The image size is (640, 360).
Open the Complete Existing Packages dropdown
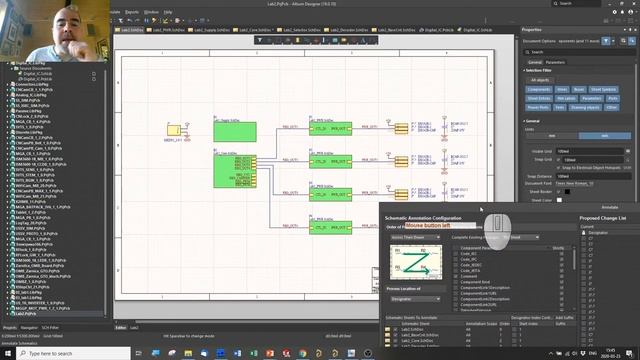tap(521, 237)
